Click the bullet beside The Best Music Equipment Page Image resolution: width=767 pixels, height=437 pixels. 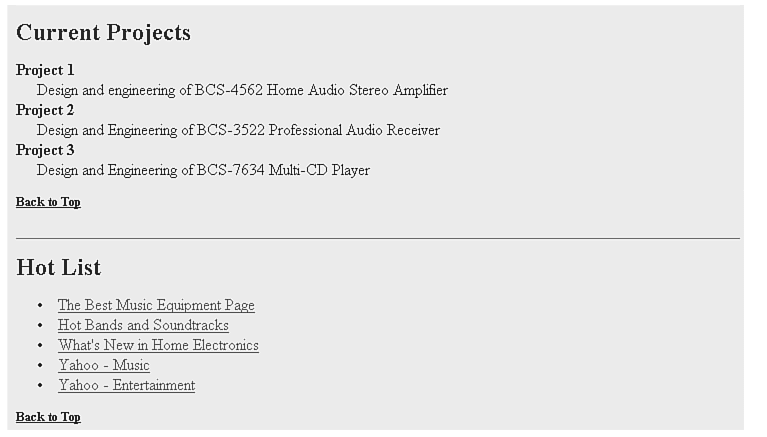[40, 306]
